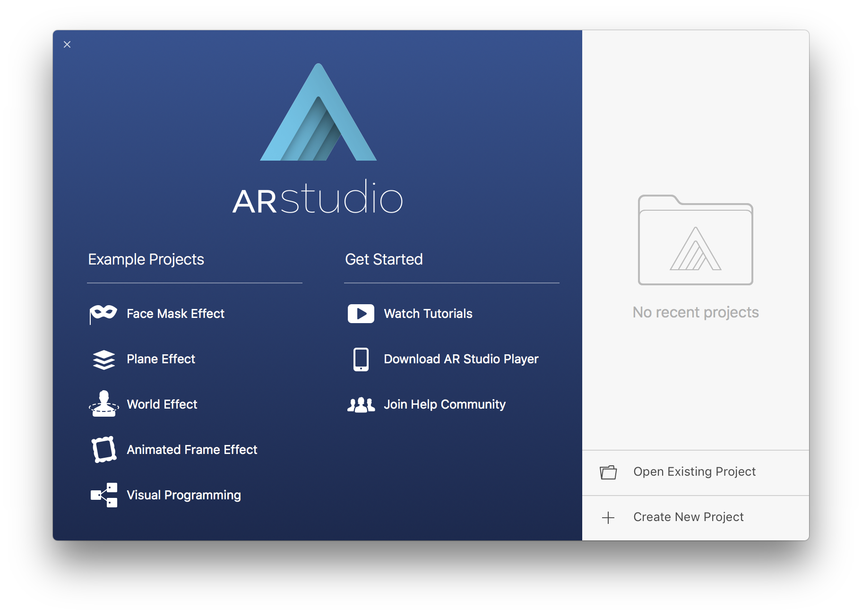The height and width of the screenshot is (616, 862).
Task: Click the Watch Tutorials play icon
Action: (361, 314)
